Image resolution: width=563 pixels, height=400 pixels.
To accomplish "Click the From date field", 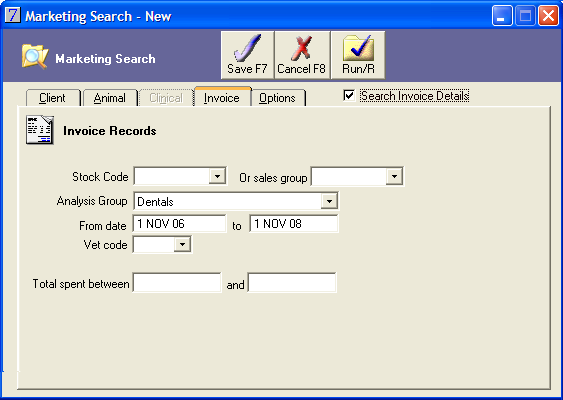I will [x=180, y=224].
